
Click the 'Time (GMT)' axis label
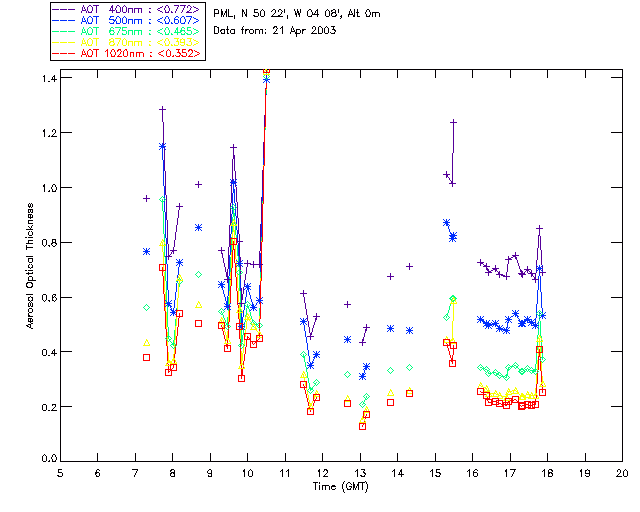point(340,487)
